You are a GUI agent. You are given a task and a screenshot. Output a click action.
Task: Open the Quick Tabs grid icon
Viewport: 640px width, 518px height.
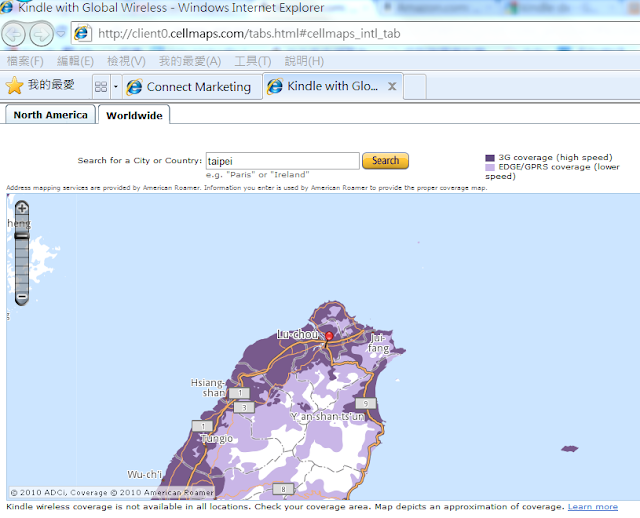point(101,87)
